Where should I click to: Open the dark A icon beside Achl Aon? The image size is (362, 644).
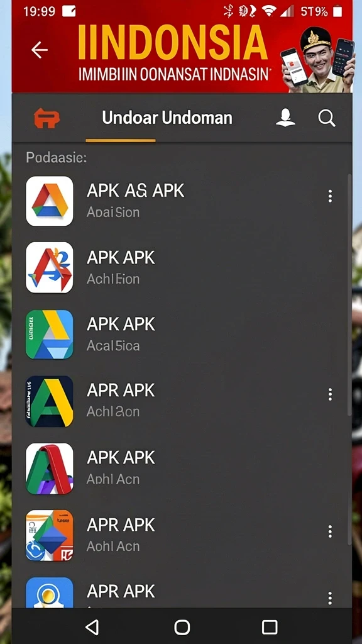pyautogui.click(x=50, y=402)
